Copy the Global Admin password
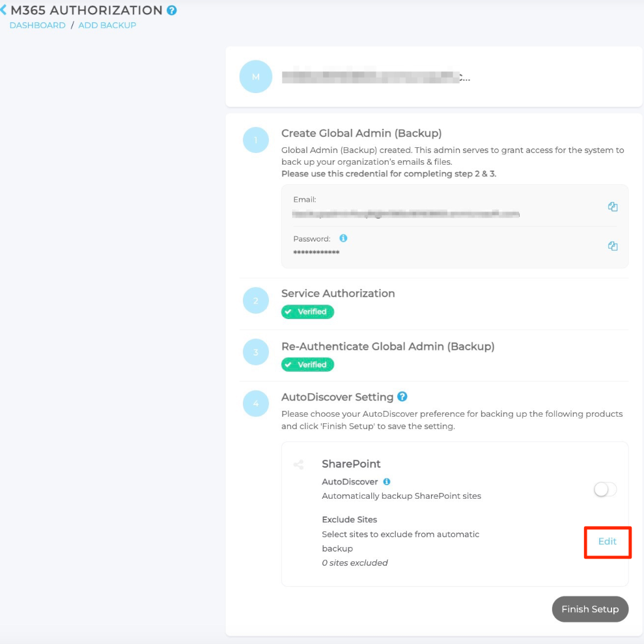This screenshot has height=644, width=644. (612, 246)
